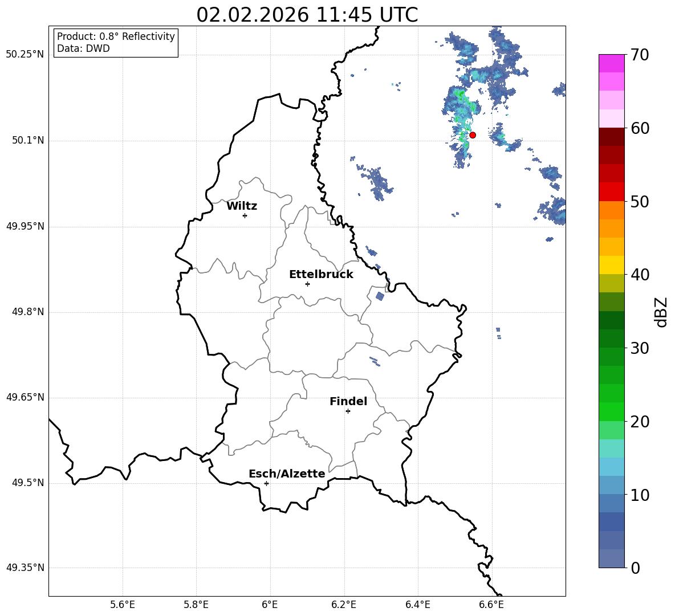Click the 49.95°N latitude tick label
Screen dimensions: 675x616
tap(25, 226)
